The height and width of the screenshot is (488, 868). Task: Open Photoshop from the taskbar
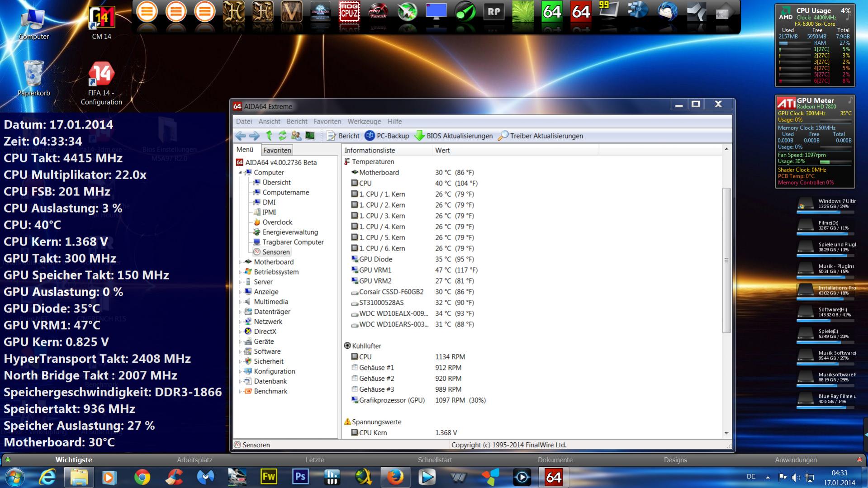pos(300,477)
